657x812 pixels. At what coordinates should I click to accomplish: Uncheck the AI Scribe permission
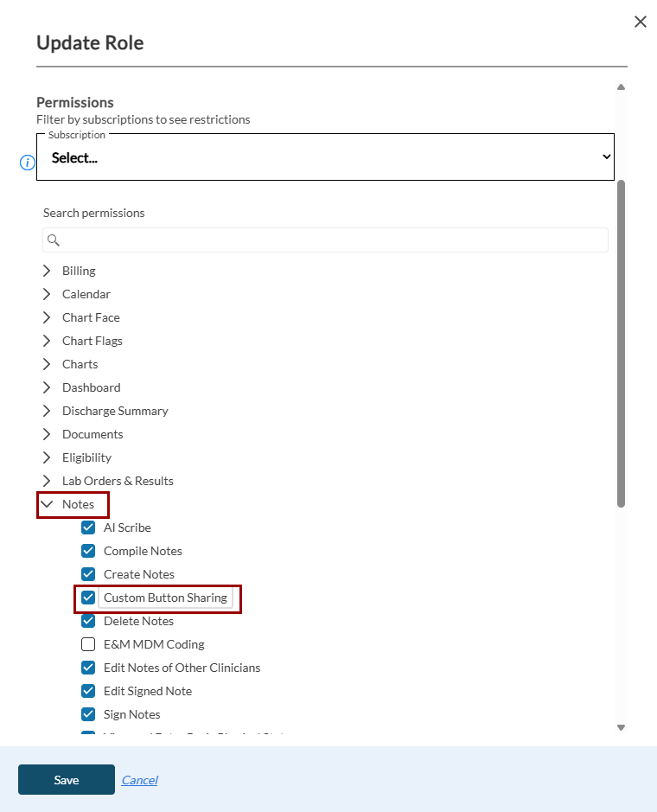[x=88, y=527]
